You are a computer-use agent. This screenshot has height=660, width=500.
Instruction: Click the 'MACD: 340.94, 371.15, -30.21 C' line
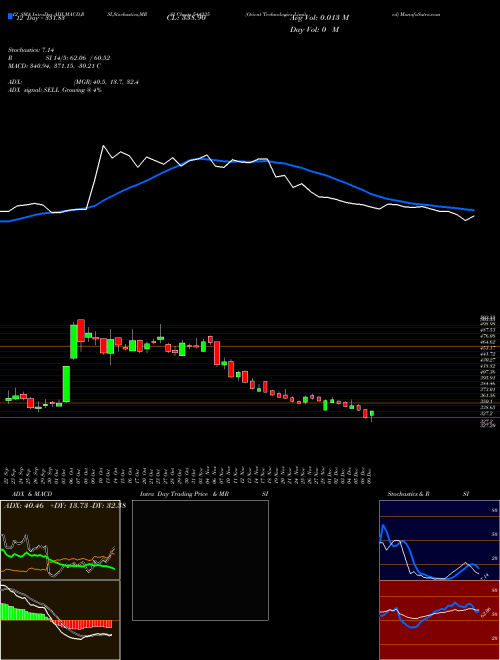coord(54,66)
